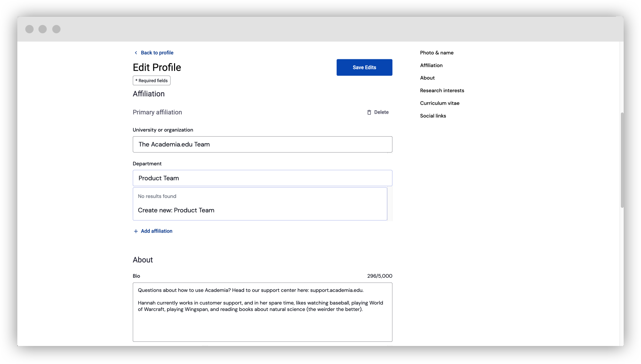Click the trash icon to delete primary affiliation
This screenshot has height=364, width=641.
click(x=369, y=112)
